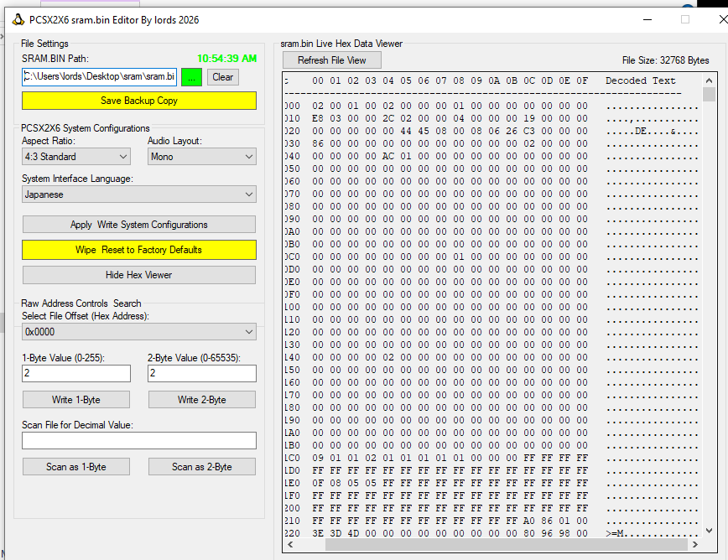Click the Scan as 2-Byte button
This screenshot has height=560, width=728.
coord(202,467)
